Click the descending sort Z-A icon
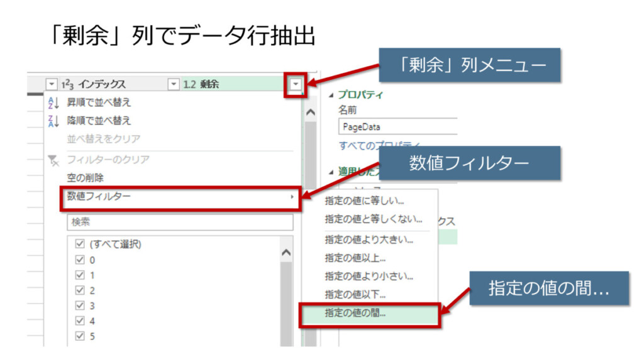The width and height of the screenshot is (644, 362). [53, 121]
